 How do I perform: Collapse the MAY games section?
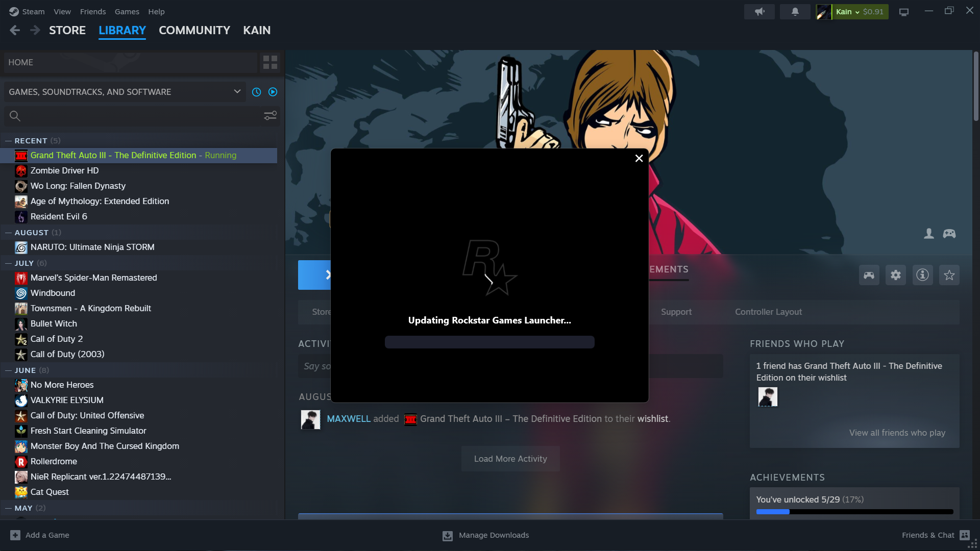8,508
